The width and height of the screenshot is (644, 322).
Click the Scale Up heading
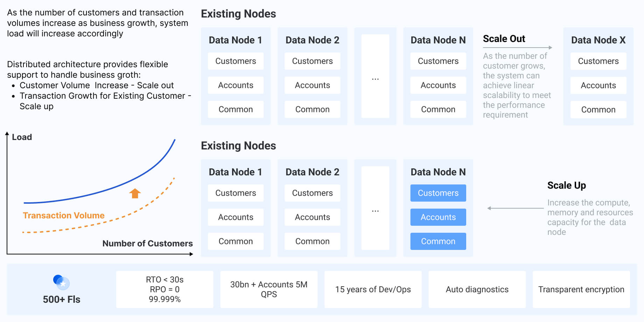click(x=566, y=185)
